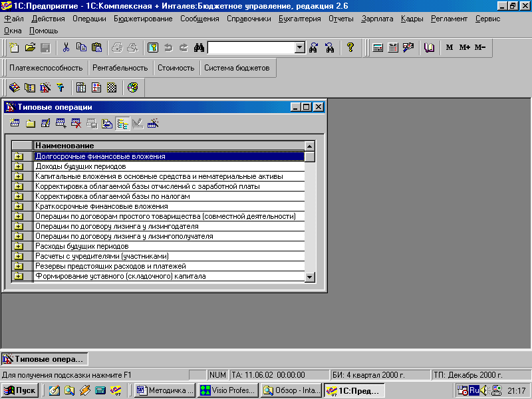
Task: Open the Бюджетирование menu
Action: click(143, 19)
